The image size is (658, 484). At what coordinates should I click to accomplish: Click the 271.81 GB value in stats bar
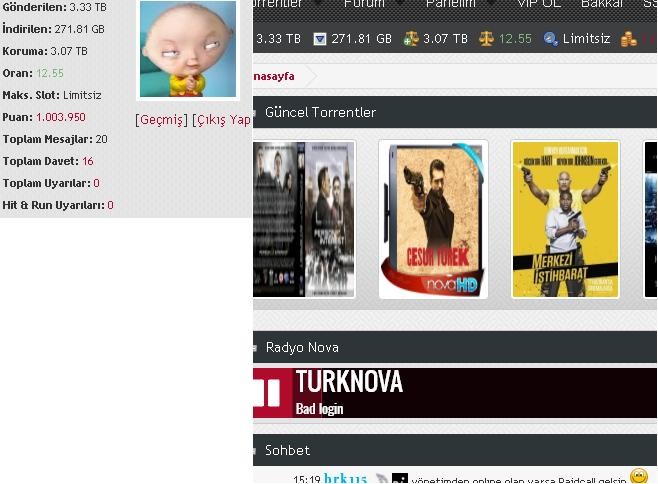click(361, 39)
